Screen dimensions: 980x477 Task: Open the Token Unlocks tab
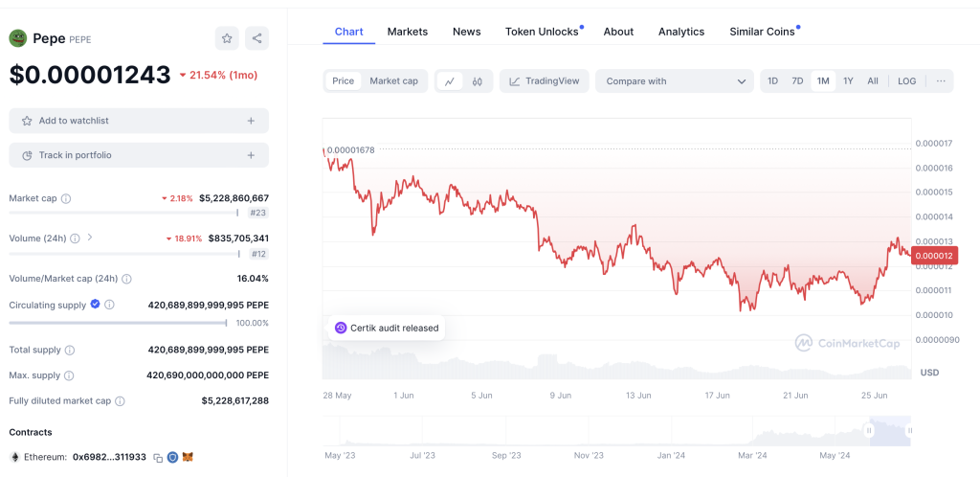point(542,32)
